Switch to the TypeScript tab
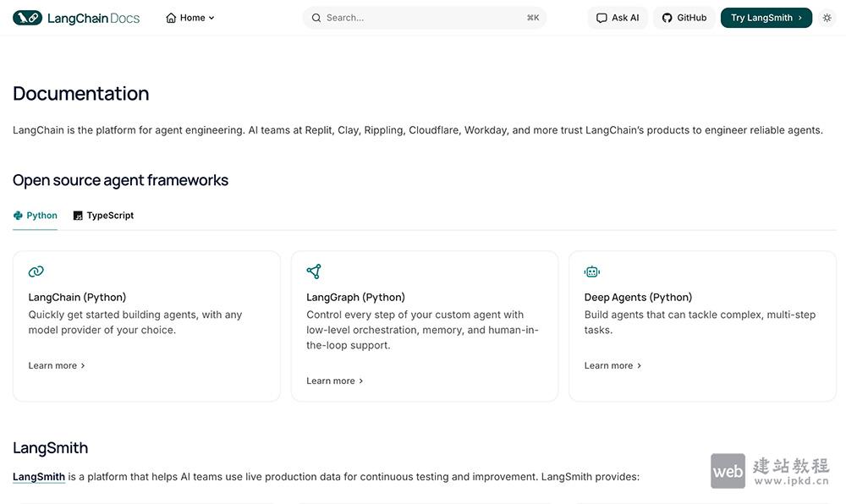The width and height of the screenshot is (846, 504). pyautogui.click(x=104, y=216)
